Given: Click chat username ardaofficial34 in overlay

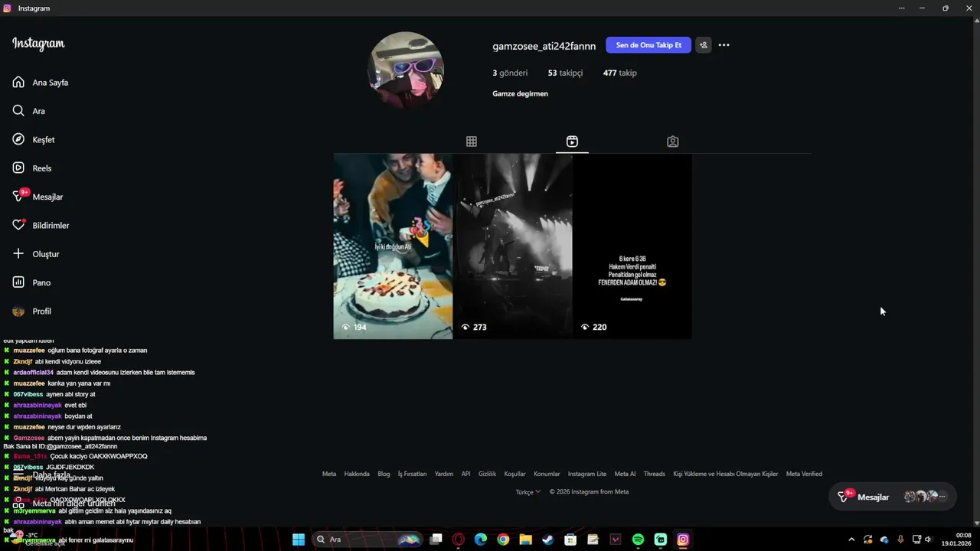Looking at the screenshot, I should tap(34, 373).
